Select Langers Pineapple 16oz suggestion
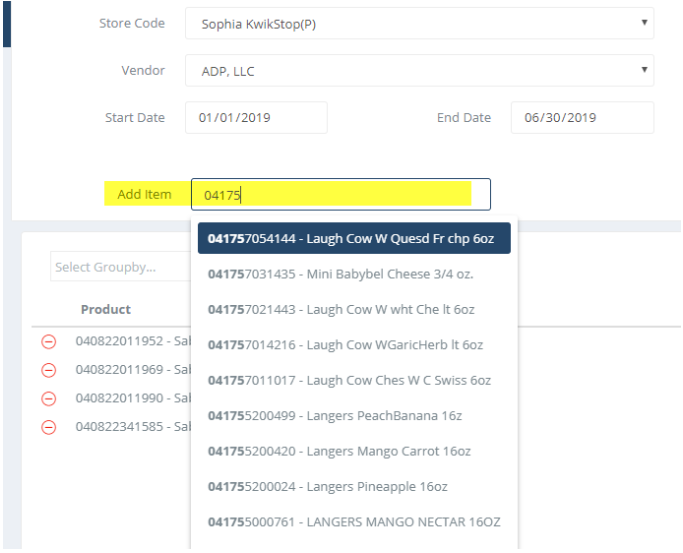 [354, 486]
